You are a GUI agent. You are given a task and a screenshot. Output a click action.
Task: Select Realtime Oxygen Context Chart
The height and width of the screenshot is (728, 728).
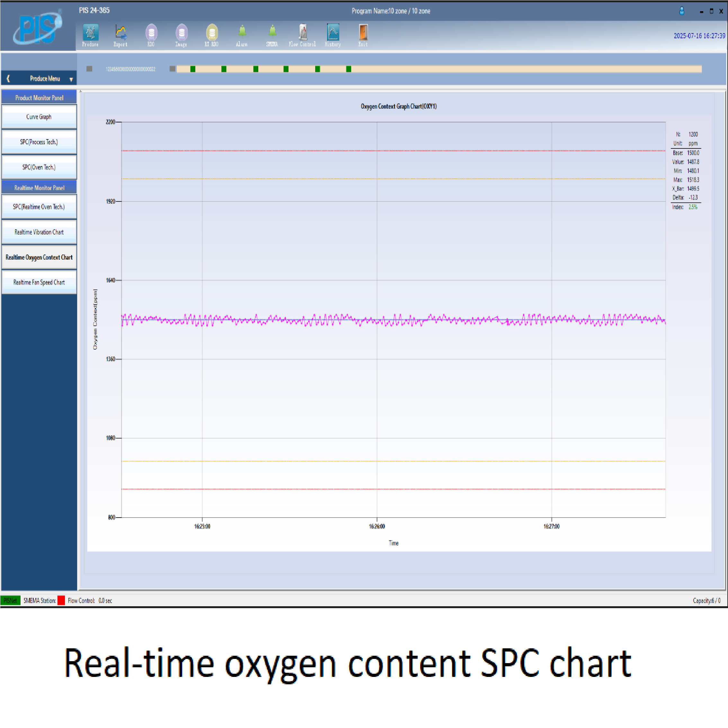pyautogui.click(x=39, y=257)
